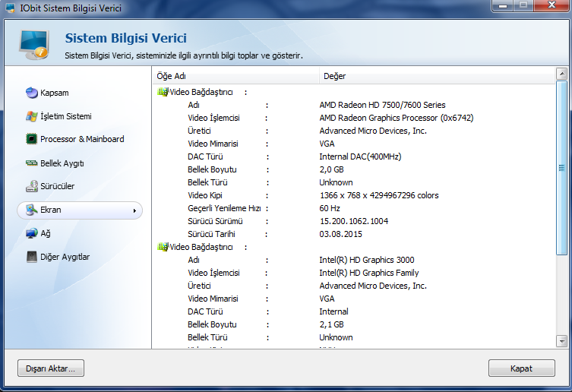Viewport: 572px width, 392px height.
Task: Select Intel(R) HD Graphics 3000 value
Action: click(367, 260)
